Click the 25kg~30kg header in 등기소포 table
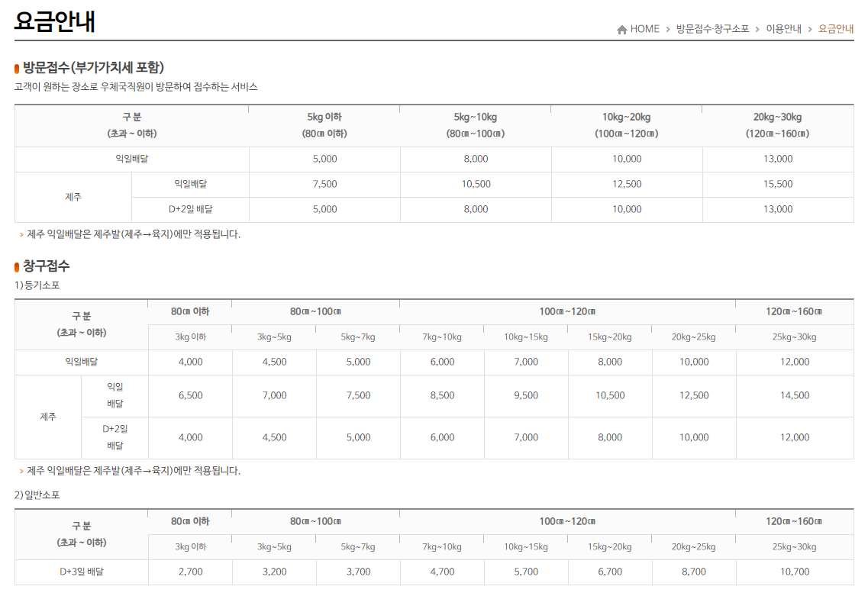Image resolution: width=868 pixels, height=596 pixels. 795,337
